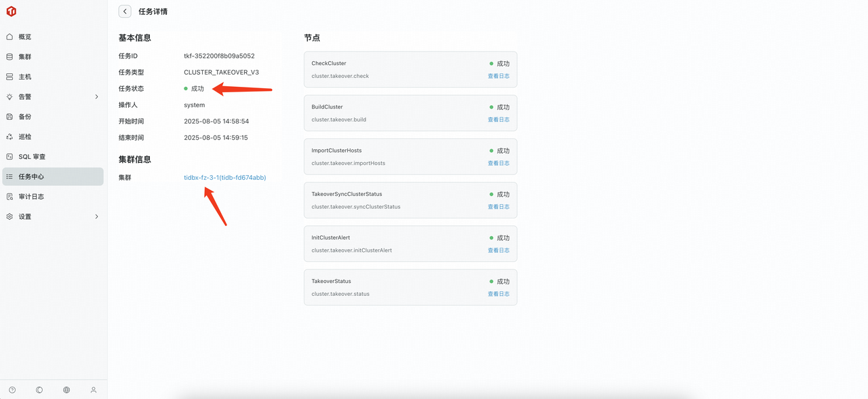
Task: Open the tidbx-fz-3-1 cluster link
Action: tap(224, 178)
